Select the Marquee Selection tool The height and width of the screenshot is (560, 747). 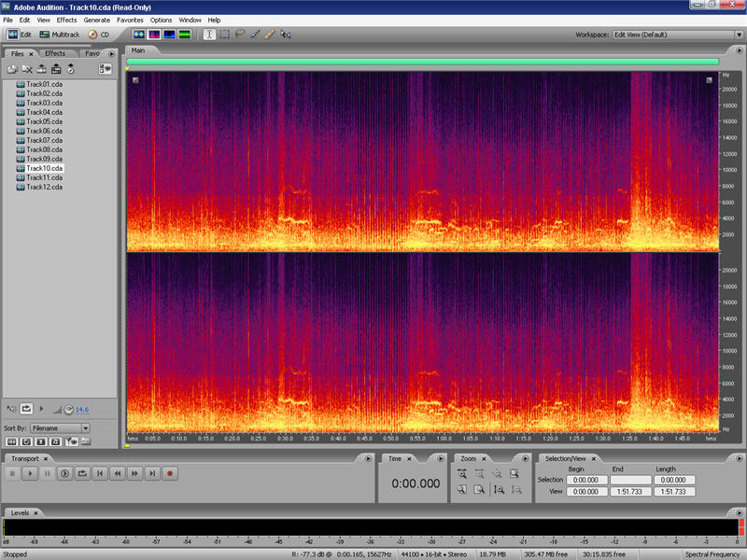point(225,35)
